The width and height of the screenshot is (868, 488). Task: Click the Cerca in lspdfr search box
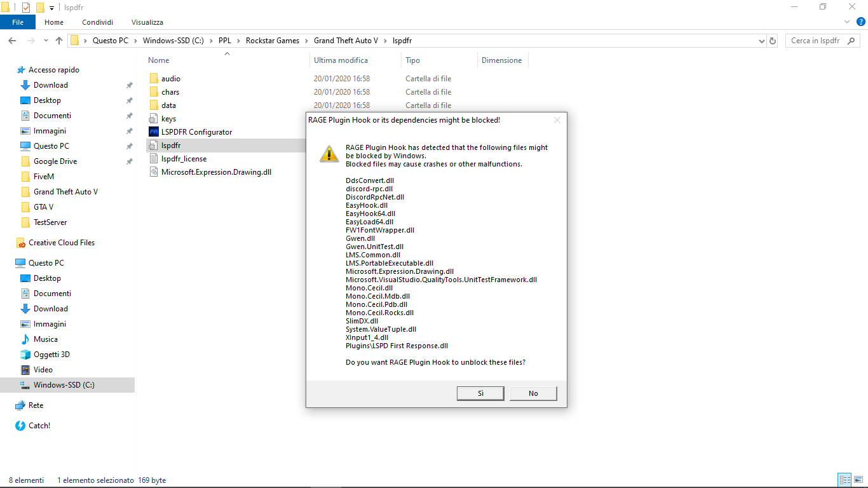(x=823, y=41)
